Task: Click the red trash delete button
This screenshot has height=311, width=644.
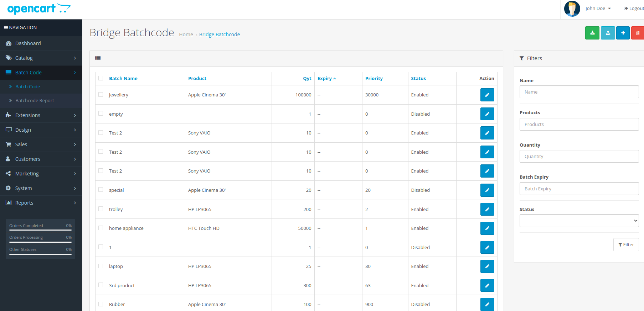Action: (638, 33)
